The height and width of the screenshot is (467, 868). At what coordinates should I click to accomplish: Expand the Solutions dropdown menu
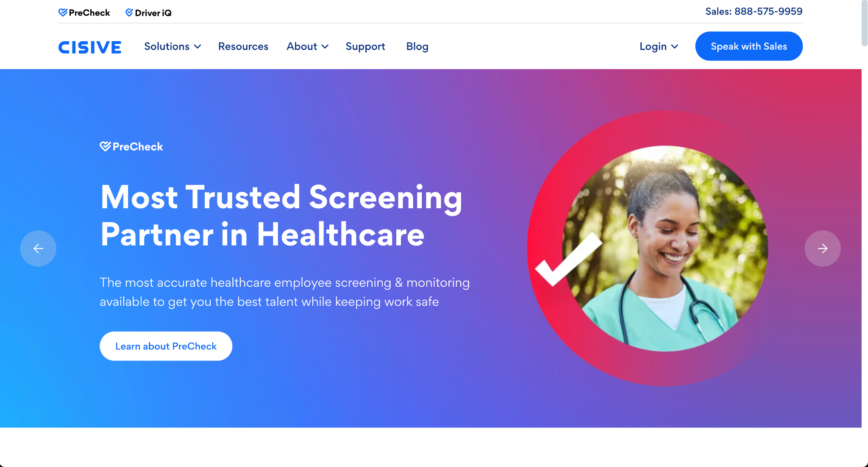[172, 46]
